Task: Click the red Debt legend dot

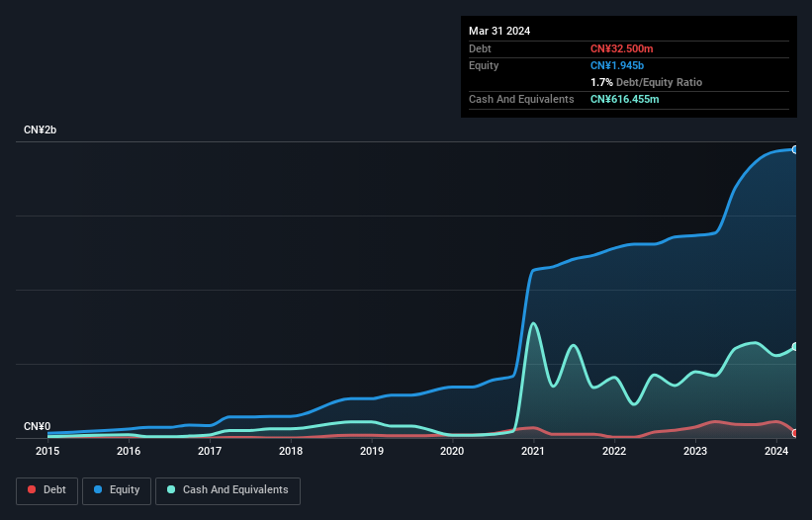Action: 32,489
